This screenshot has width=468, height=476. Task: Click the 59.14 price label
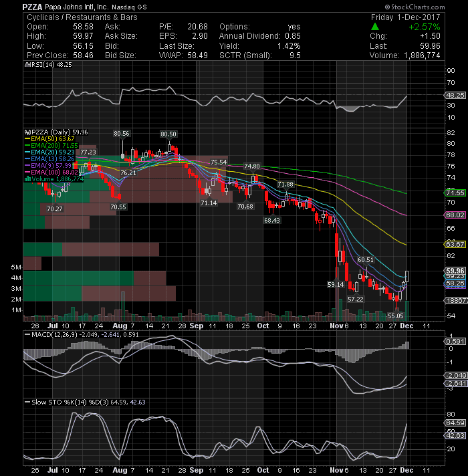[336, 284]
